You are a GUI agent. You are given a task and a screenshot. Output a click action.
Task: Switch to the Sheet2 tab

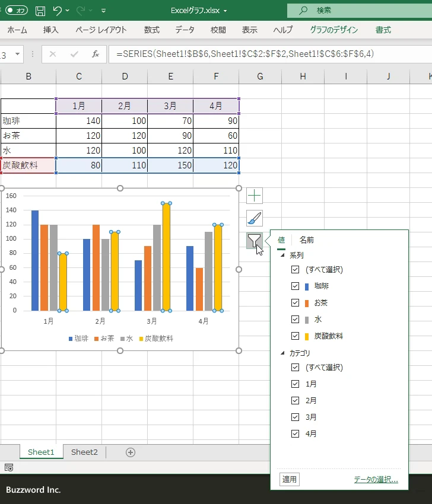(x=84, y=452)
